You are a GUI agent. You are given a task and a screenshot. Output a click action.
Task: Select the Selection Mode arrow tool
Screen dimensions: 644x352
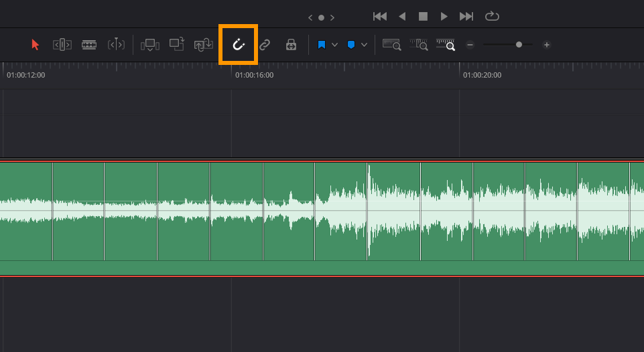point(36,45)
